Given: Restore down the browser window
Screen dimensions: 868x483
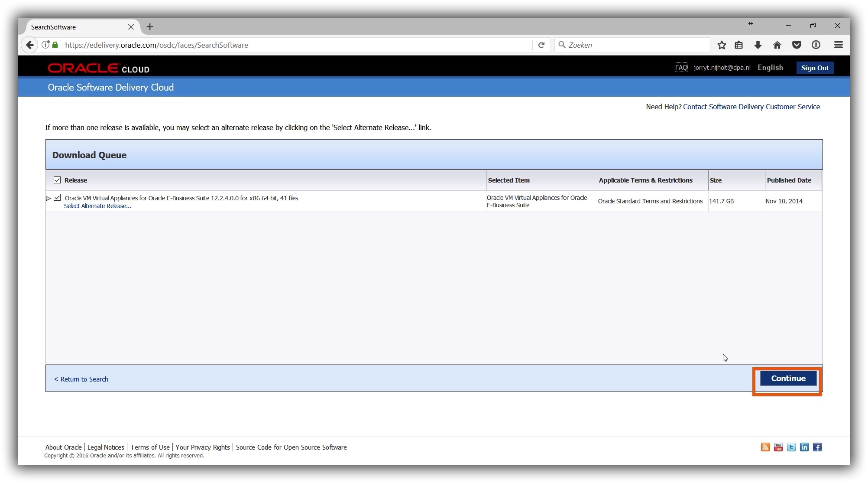Looking at the screenshot, I should (x=813, y=26).
